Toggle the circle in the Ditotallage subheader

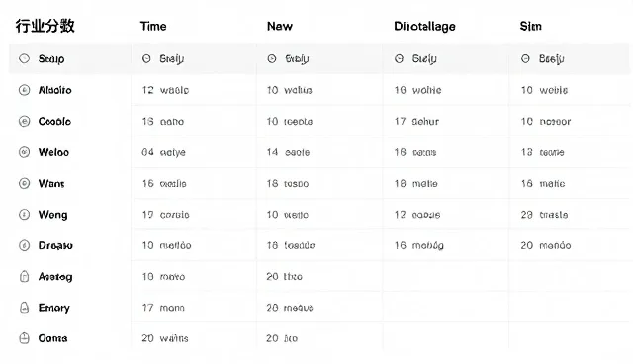[399, 59]
